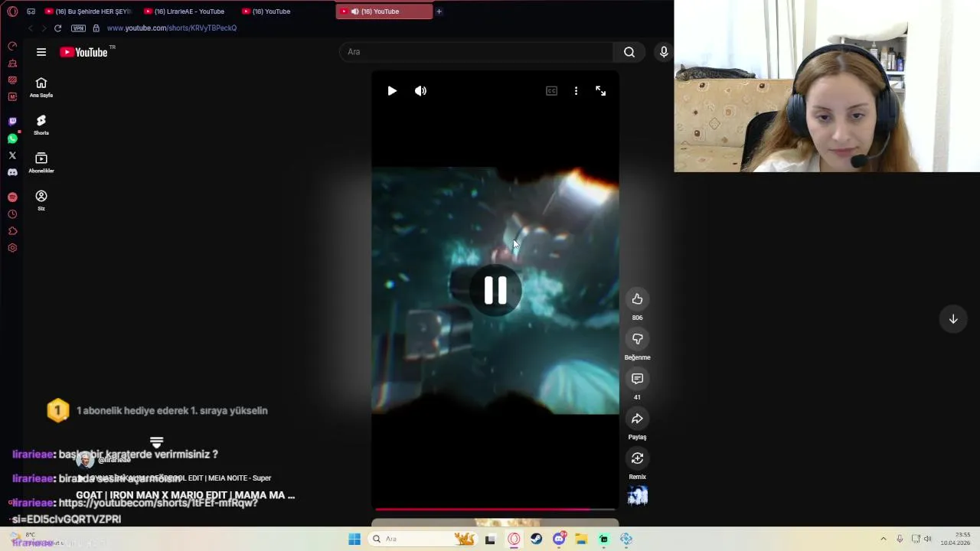Start voice search with the microphone
Viewport: 980px width, 551px height.
point(664,52)
